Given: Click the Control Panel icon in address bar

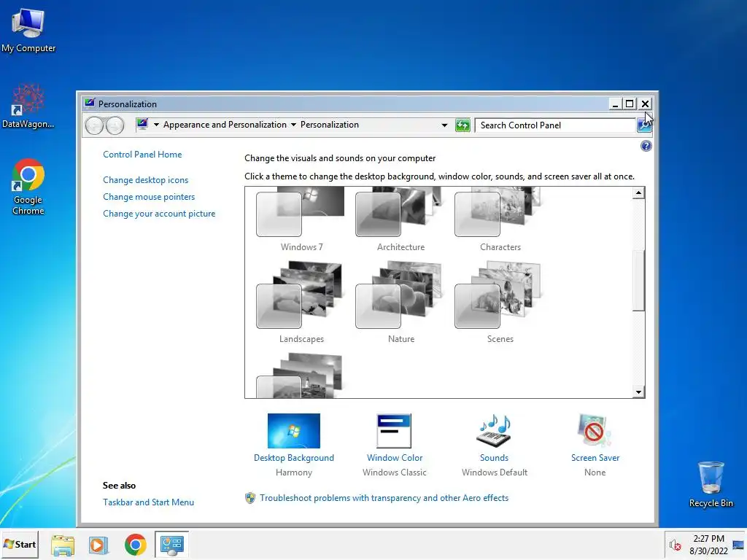Looking at the screenshot, I should [142, 124].
